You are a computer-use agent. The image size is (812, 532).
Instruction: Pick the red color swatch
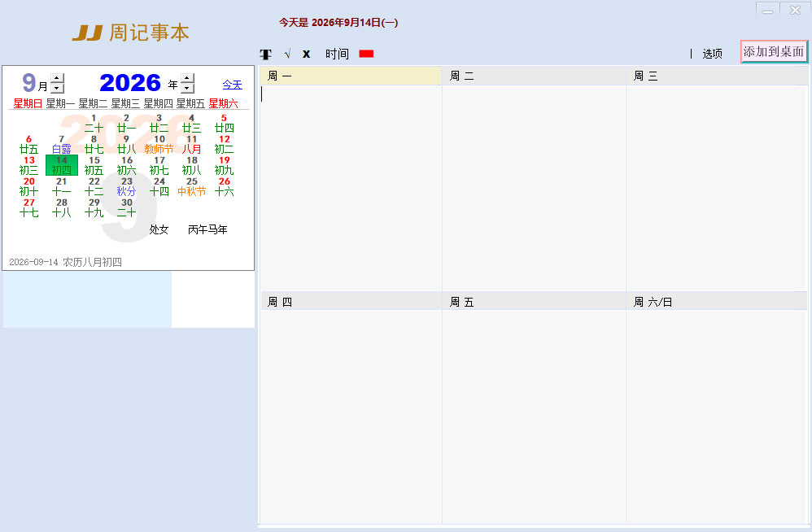coord(366,54)
